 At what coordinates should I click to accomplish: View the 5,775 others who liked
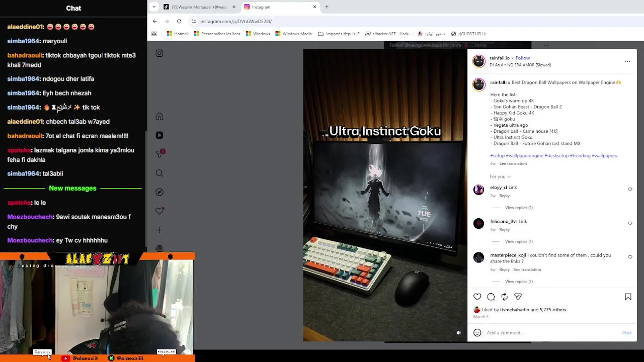[x=553, y=310]
